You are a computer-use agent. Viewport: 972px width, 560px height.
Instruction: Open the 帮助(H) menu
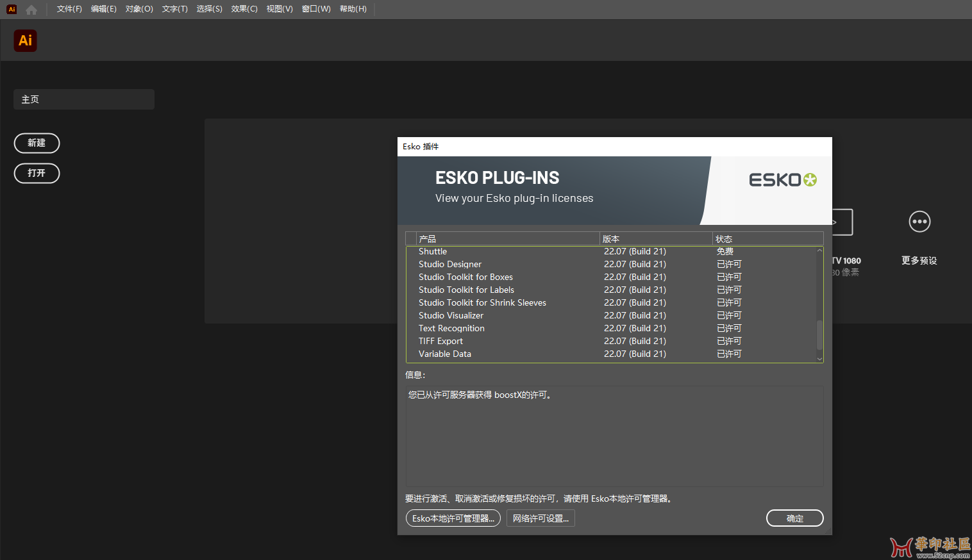coord(353,9)
